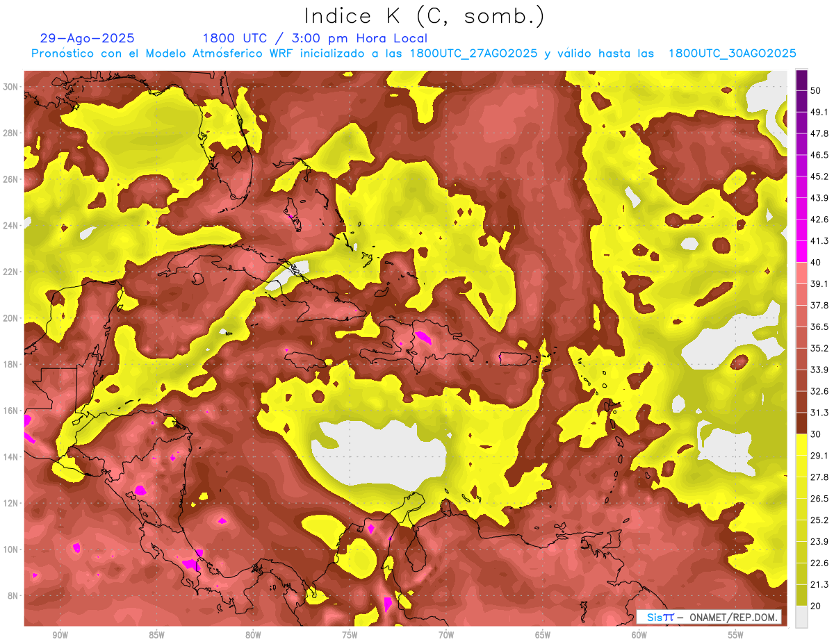
Task: Click the "Indice K (C, somb.)" title
Action: pos(425,16)
